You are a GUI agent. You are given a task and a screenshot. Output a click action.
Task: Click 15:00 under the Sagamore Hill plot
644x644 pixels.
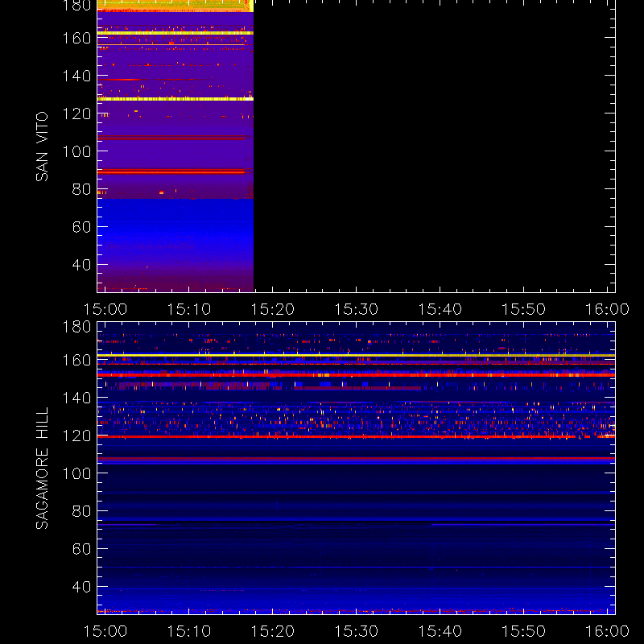(x=105, y=631)
